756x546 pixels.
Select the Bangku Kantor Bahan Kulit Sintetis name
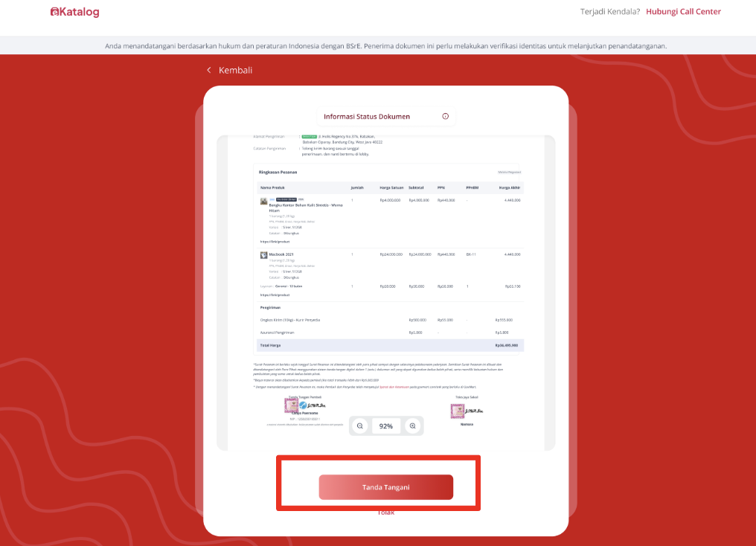(306, 208)
